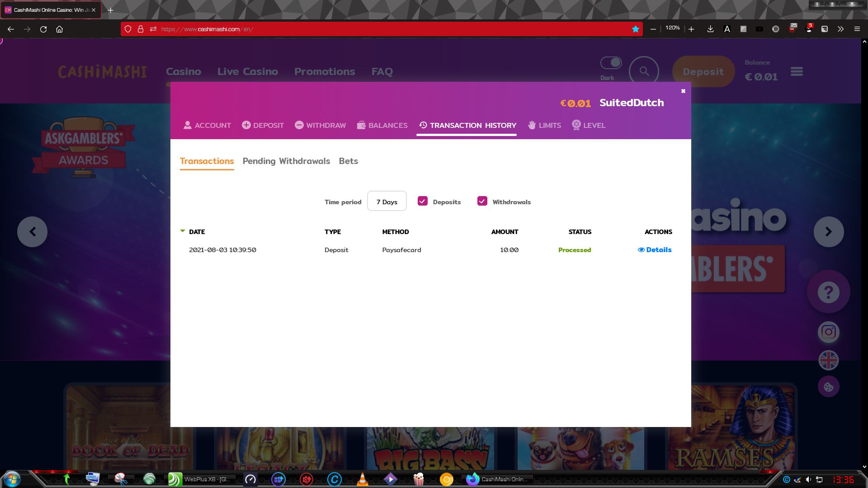Go to next banner slide
Screen dimensions: 868x488
coord(828,232)
